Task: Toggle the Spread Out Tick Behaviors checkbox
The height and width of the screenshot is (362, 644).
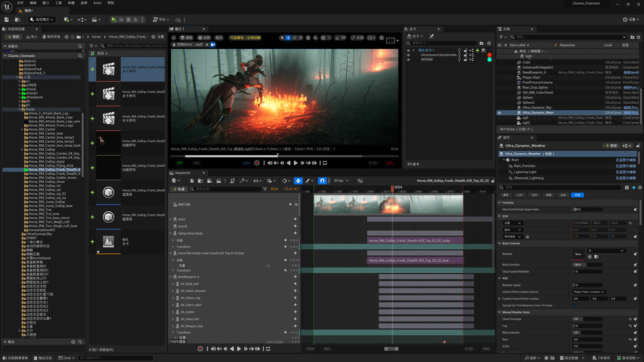Action: 575,305
